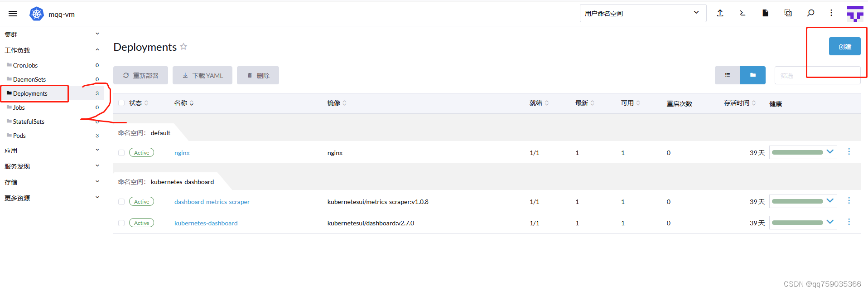Open the nginx deployment link

point(182,153)
